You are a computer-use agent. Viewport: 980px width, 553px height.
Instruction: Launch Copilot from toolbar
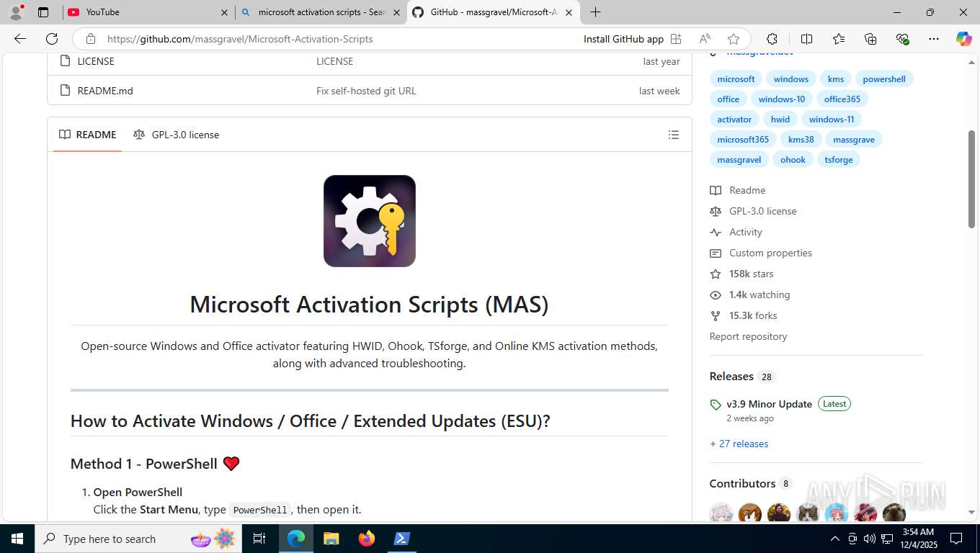(x=963, y=39)
